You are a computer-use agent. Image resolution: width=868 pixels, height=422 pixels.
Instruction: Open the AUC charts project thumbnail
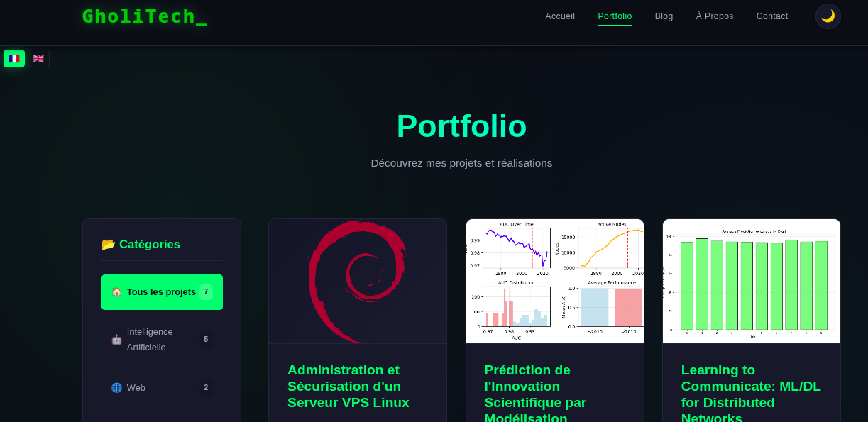coord(555,282)
